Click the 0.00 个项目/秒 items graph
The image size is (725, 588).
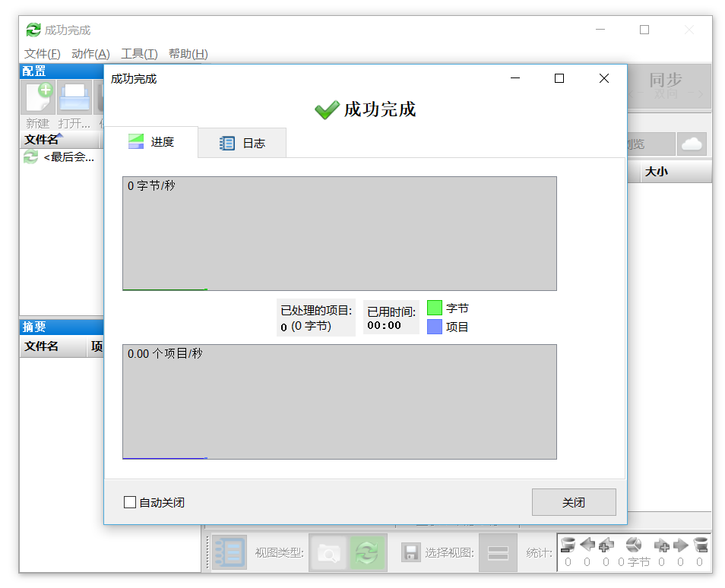pyautogui.click(x=340, y=402)
